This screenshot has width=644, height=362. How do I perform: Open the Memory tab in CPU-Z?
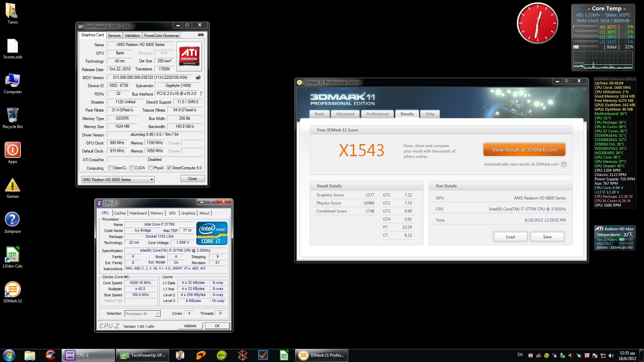(x=157, y=213)
